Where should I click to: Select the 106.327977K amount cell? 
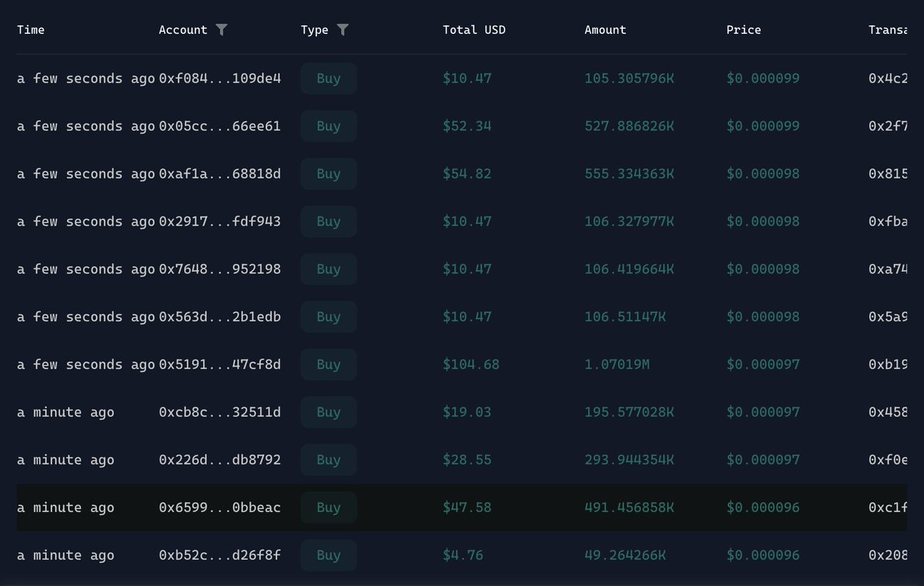tap(630, 222)
